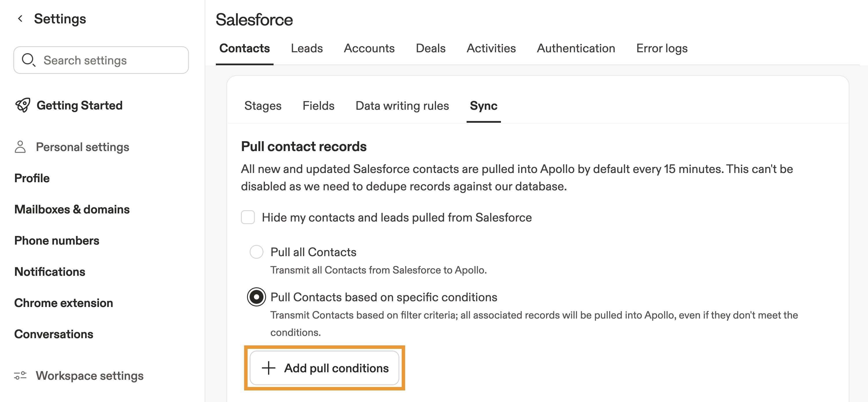Click the Add pull conditions button
Screen dimensions: 868x402
324,368
